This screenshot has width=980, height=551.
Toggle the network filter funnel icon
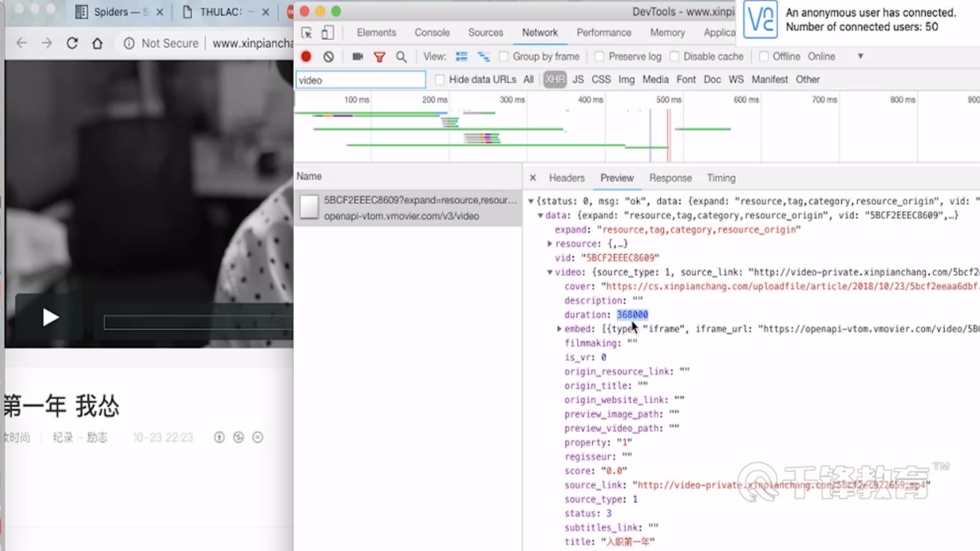point(379,56)
